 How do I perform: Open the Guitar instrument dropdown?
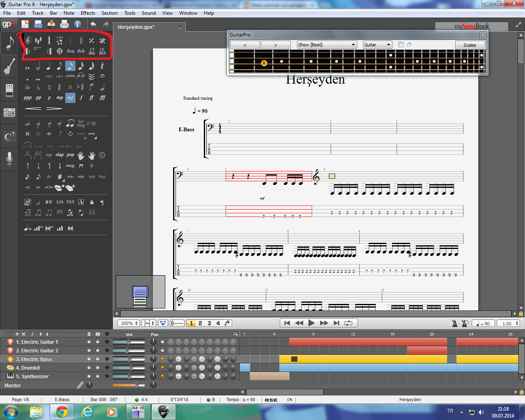(x=378, y=45)
